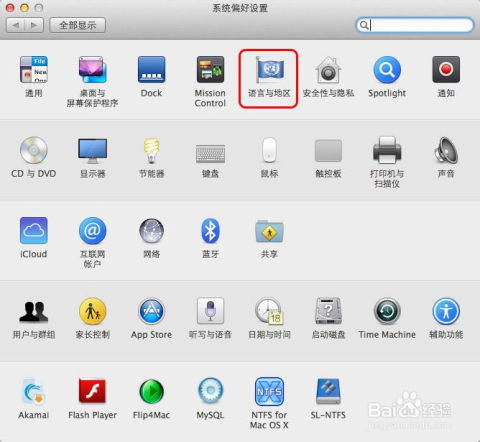This screenshot has height=442, width=480.
Task: Open 安全性与隐私 settings
Action: click(328, 76)
